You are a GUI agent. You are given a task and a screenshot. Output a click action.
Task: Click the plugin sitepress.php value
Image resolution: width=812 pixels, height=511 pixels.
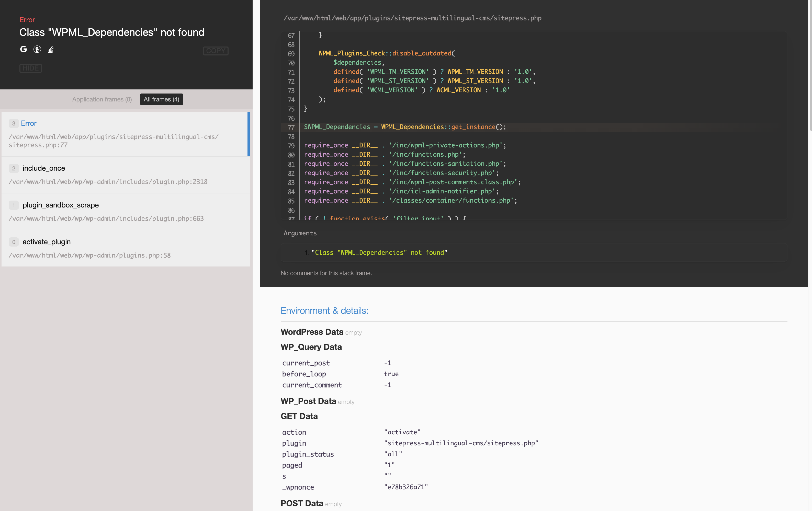(x=461, y=443)
